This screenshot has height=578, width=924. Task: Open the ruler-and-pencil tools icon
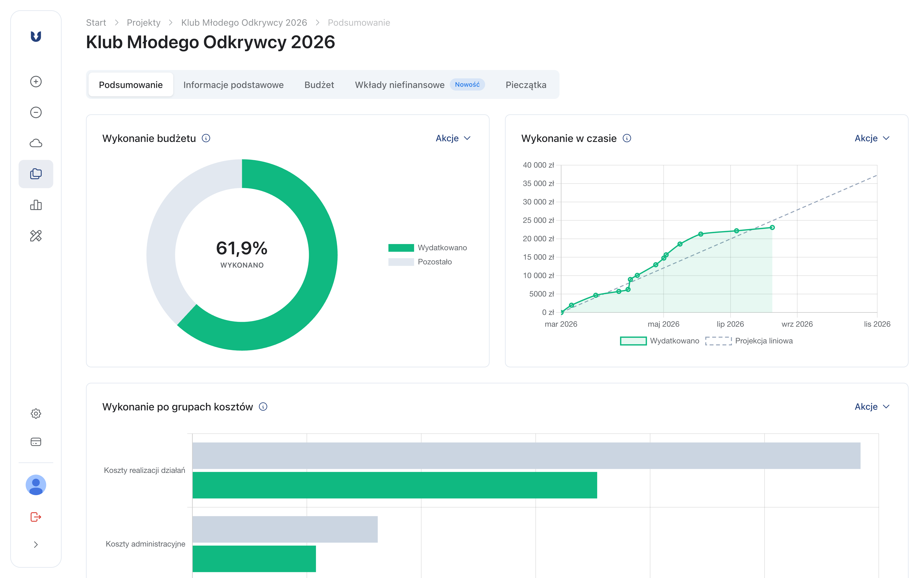(x=36, y=235)
